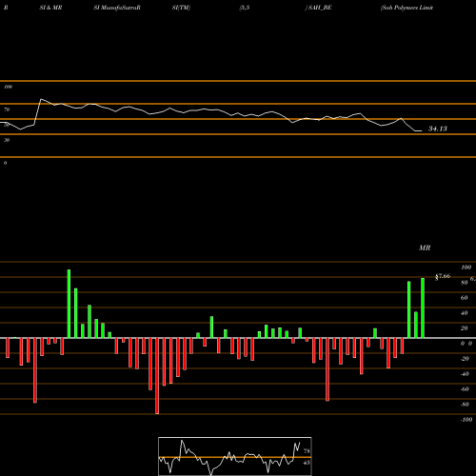
Task: Click the MR right axis '-60' label
Action: pyautogui.click(x=465, y=389)
